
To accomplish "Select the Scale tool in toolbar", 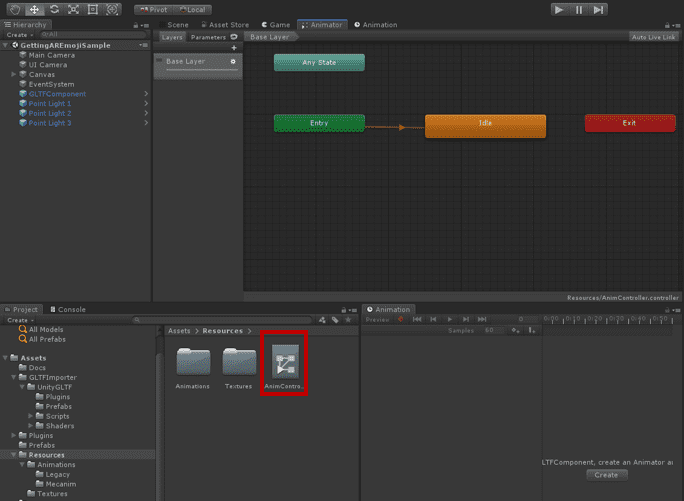I will (73, 9).
